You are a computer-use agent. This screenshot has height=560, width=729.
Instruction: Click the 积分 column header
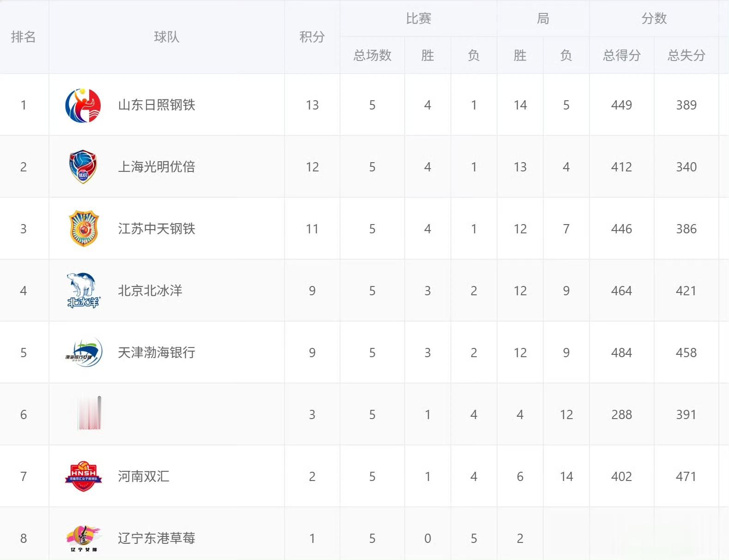312,37
